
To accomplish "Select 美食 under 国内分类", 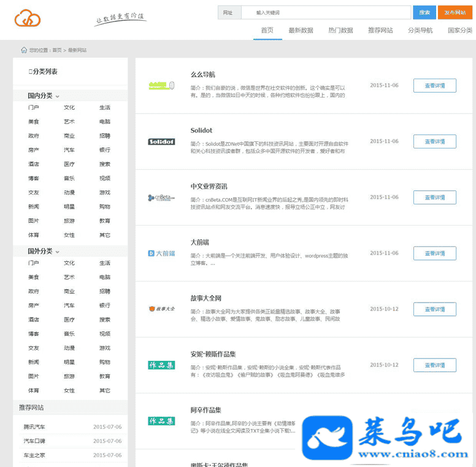I will click(33, 122).
